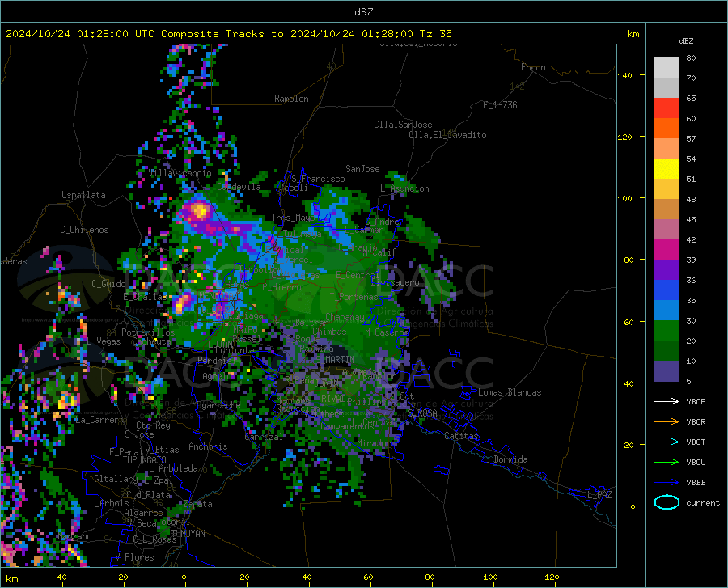Screen dimensions: 728x588
Task: Click the 'Encon' place label on map
Action: pyautogui.click(x=533, y=67)
